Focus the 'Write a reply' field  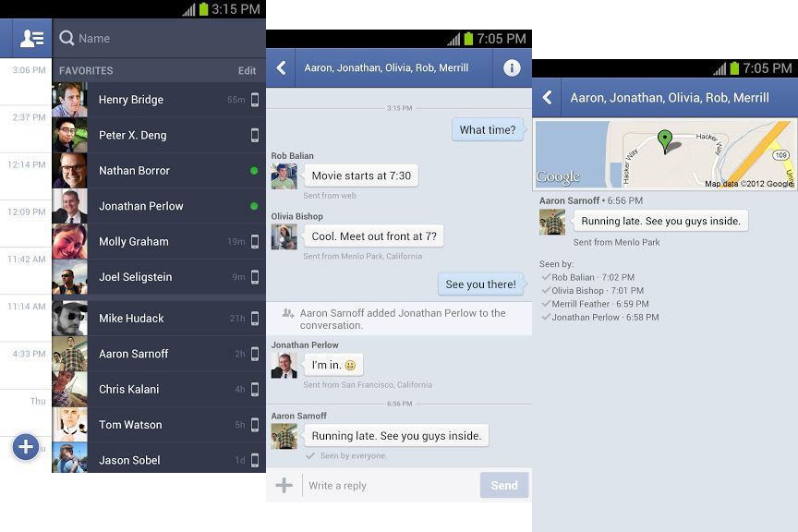(391, 485)
